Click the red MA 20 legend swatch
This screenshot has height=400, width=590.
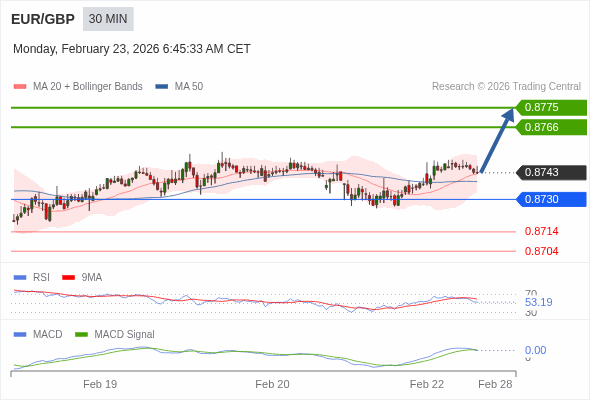(20, 87)
